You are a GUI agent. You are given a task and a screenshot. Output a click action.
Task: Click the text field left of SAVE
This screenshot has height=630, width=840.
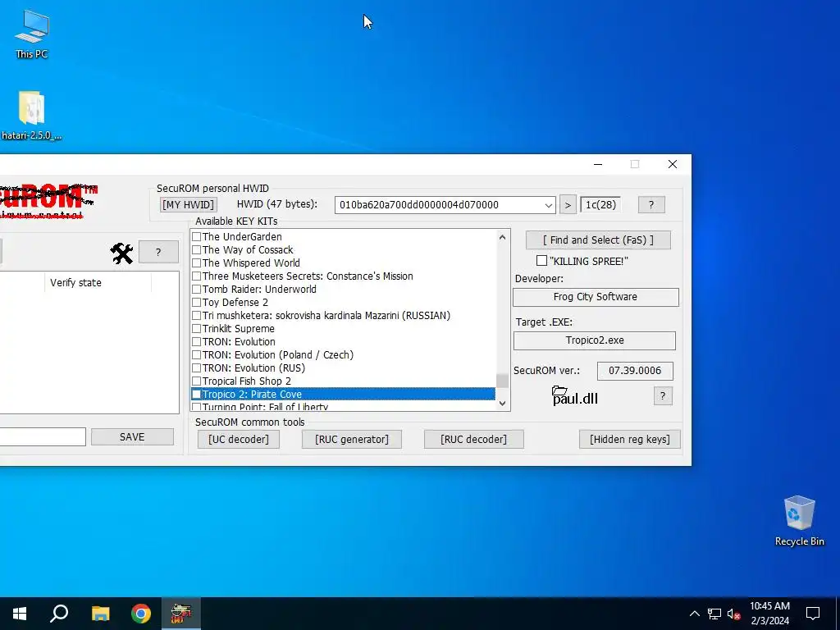click(x=43, y=436)
